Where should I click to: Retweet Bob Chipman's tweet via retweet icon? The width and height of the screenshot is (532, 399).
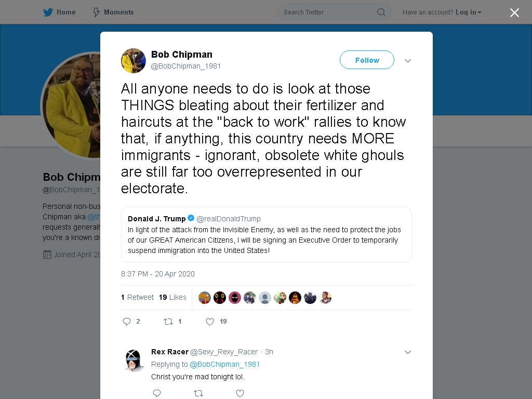pos(168,321)
